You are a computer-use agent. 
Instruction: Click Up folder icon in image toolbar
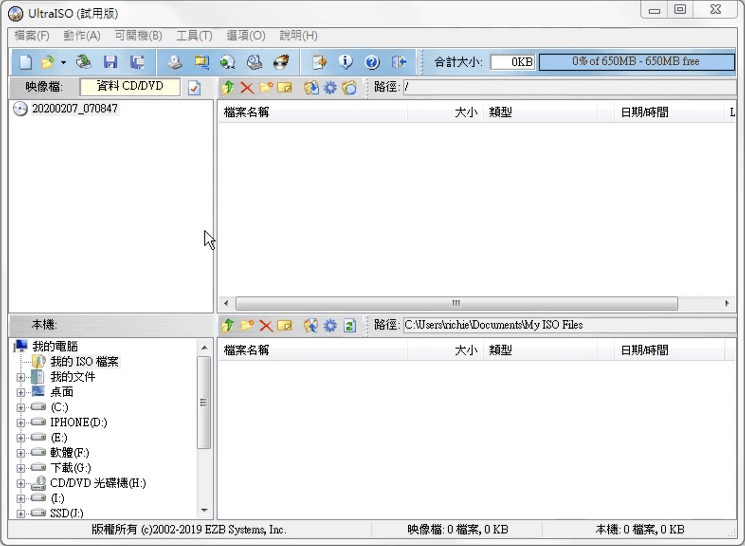tap(228, 87)
